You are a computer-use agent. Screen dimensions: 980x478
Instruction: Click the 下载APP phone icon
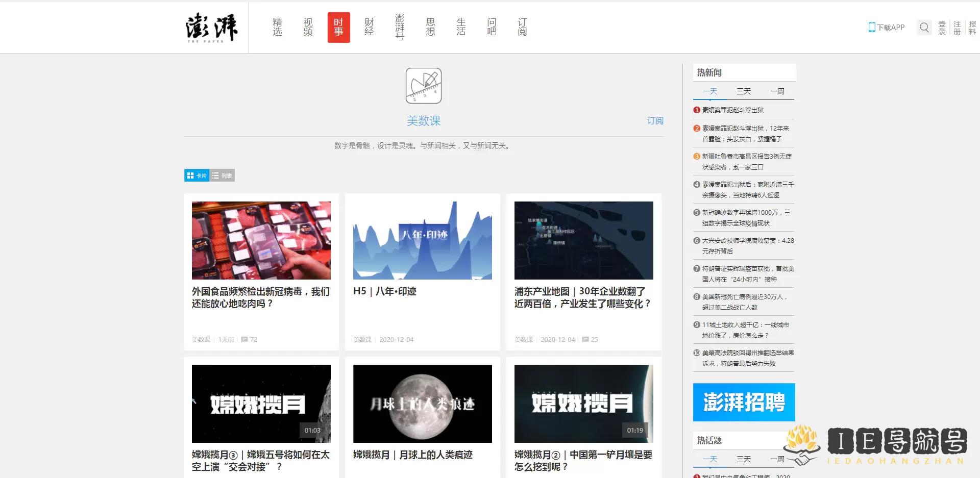[872, 28]
